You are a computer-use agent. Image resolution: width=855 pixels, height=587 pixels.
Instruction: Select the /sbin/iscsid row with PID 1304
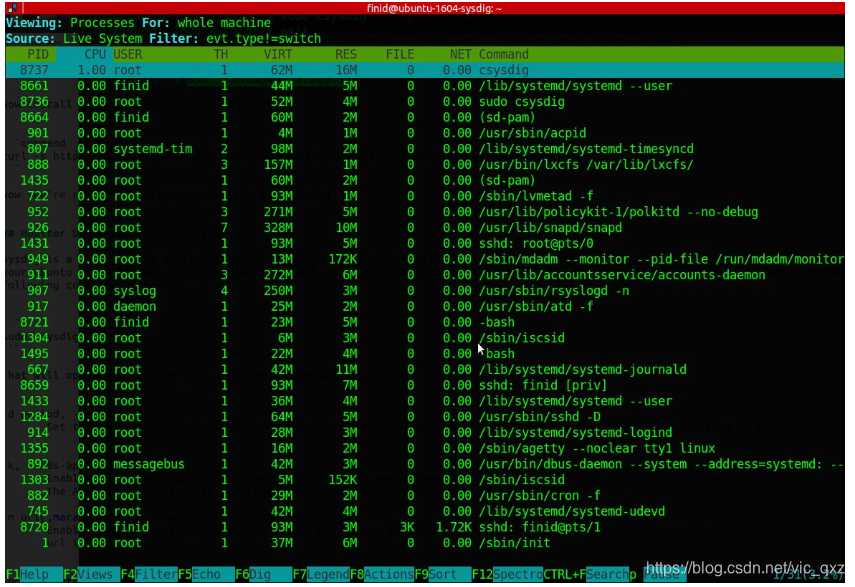pyautogui.click(x=425, y=338)
